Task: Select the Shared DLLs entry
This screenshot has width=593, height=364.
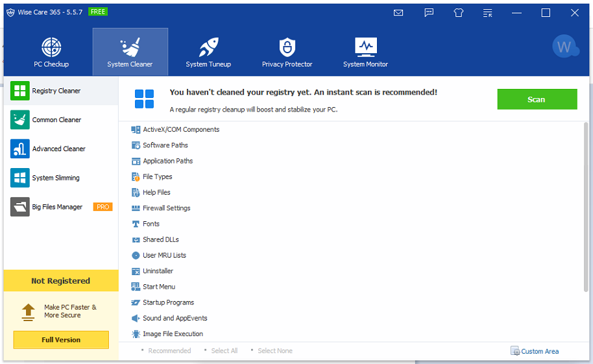Action: coord(161,239)
